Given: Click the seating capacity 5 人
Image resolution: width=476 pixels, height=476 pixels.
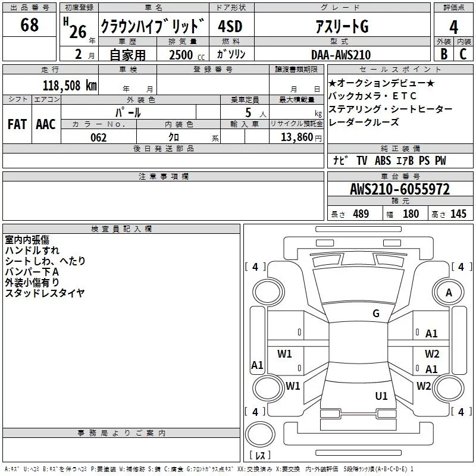Looking at the screenshot, I should (256, 113).
